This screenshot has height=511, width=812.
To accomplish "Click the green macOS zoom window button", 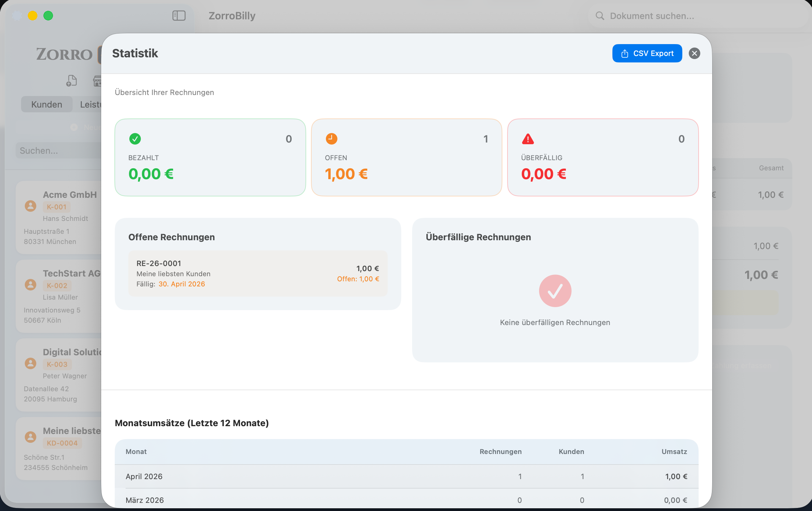I will (x=48, y=16).
